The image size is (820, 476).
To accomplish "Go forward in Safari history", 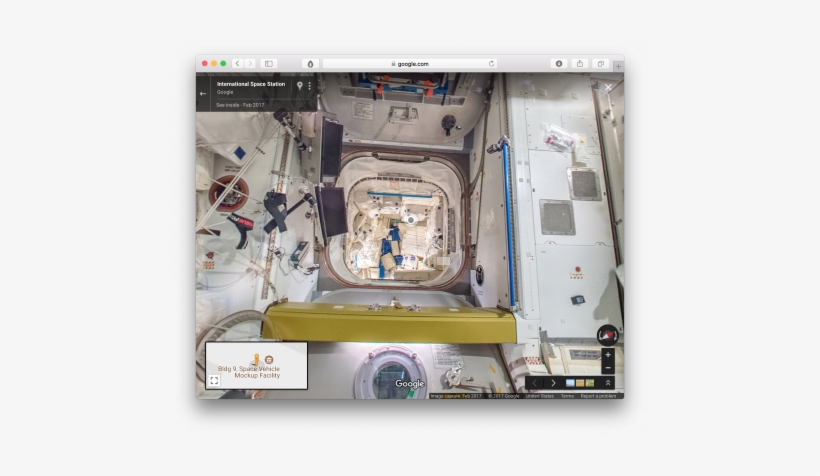I will tap(250, 64).
